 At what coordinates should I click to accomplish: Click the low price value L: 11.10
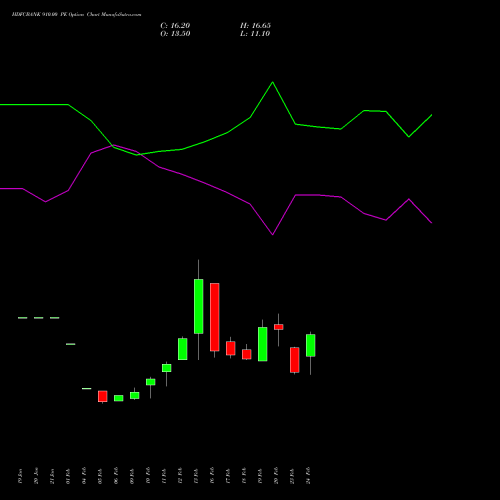(255, 34)
